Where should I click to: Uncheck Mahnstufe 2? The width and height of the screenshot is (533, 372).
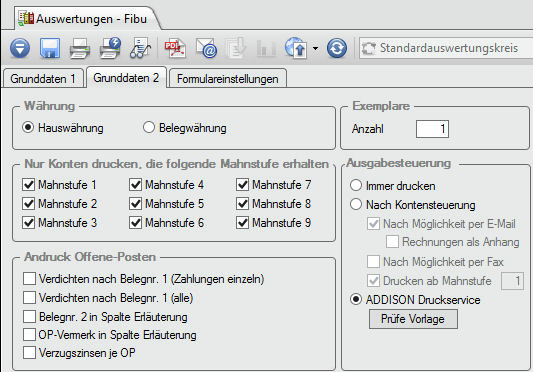pos(29,204)
